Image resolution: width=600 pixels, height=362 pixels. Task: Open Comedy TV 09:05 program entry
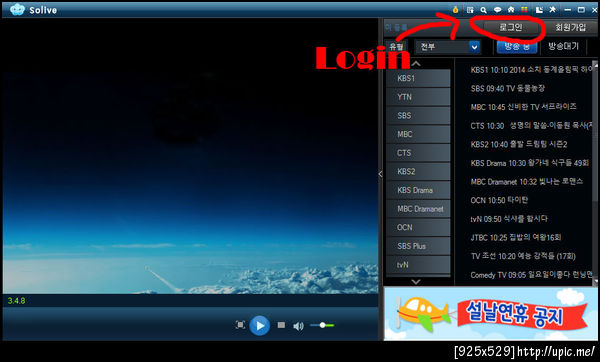531,275
